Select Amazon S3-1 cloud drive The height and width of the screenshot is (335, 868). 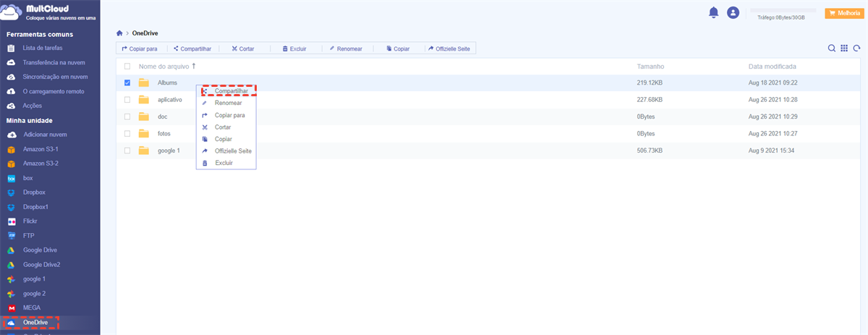coord(41,149)
